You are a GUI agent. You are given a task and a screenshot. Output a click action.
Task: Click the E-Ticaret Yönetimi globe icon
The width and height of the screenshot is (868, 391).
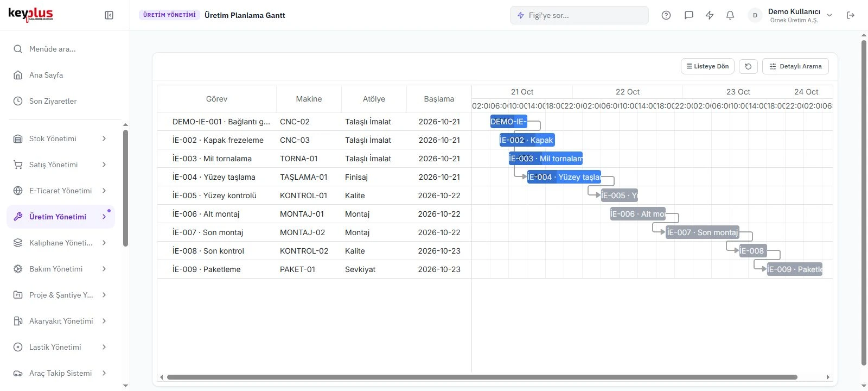[x=18, y=191]
